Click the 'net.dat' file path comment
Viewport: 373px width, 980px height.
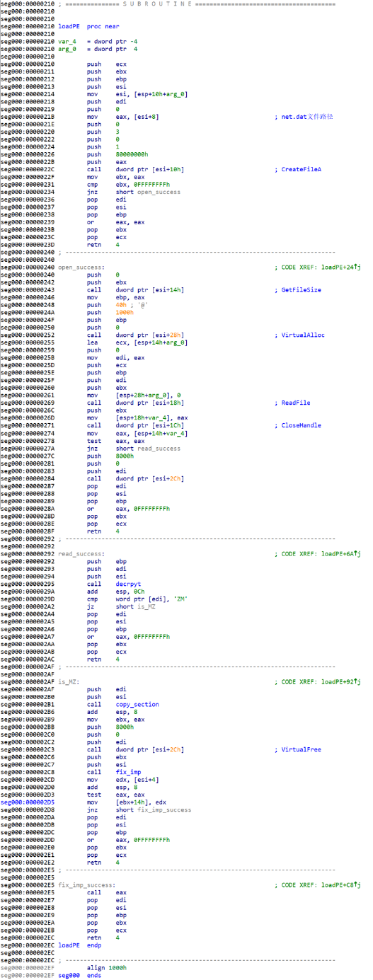[x=305, y=117]
